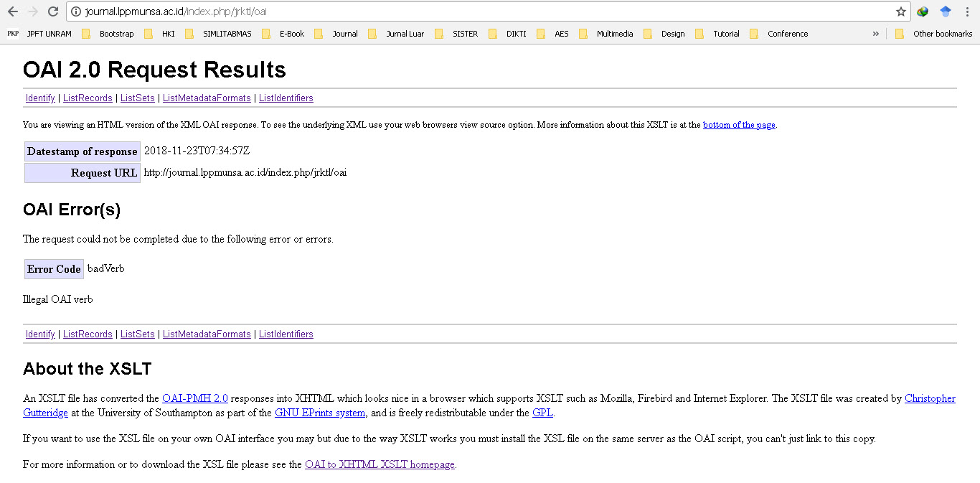Open the JPFT UNRAM bookmark
This screenshot has height=483, width=980.
40,34
